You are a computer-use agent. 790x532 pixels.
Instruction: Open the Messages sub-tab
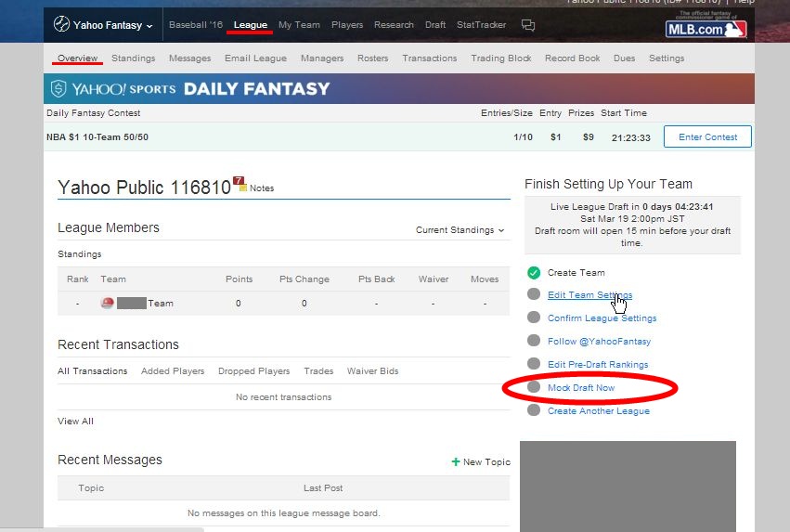click(189, 58)
